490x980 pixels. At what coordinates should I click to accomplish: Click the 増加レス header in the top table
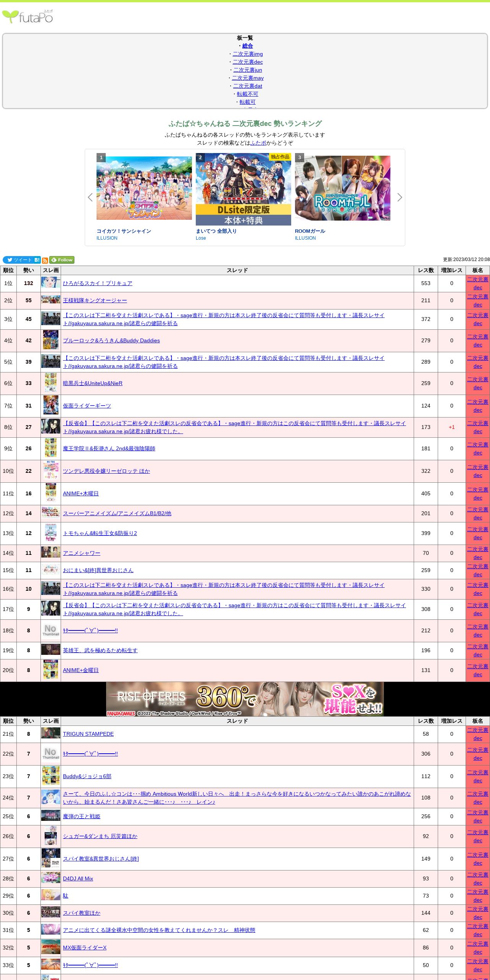(x=452, y=270)
